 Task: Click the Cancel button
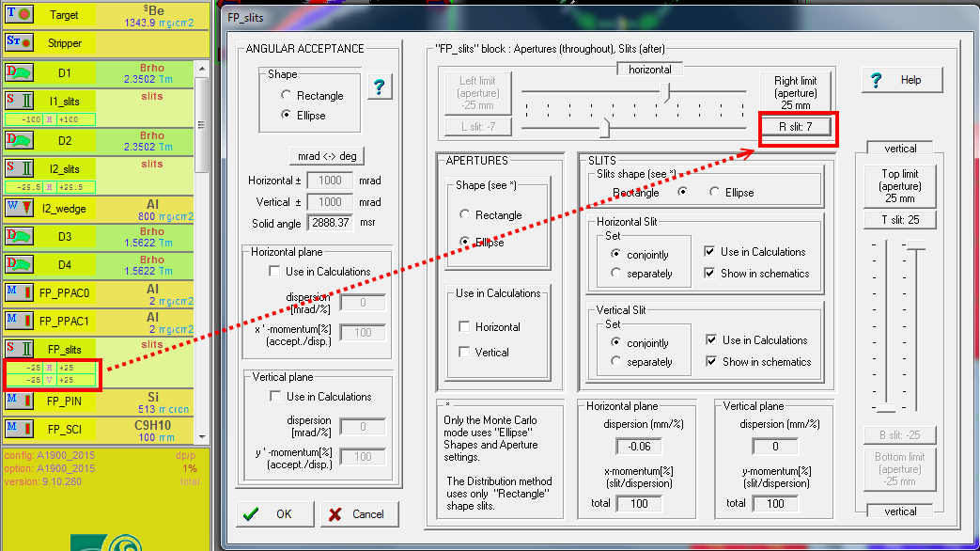click(359, 514)
